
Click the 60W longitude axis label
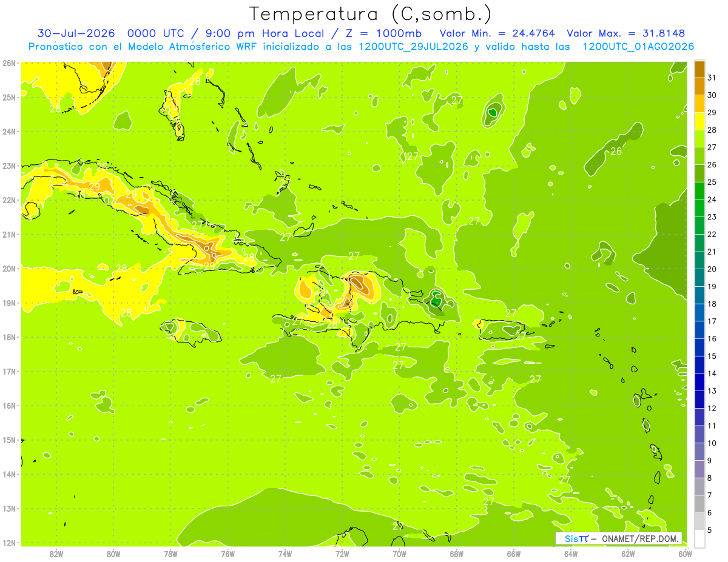click(x=686, y=554)
